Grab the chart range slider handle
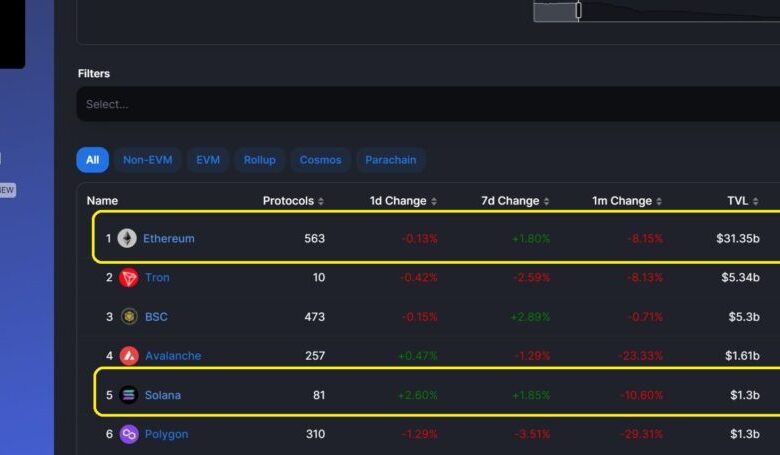The image size is (780, 455). click(578, 10)
